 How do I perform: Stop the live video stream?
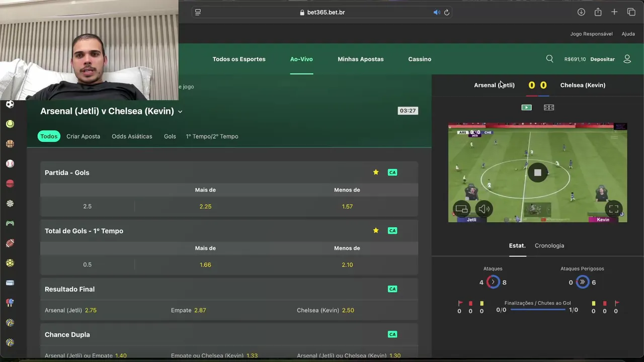537,172
